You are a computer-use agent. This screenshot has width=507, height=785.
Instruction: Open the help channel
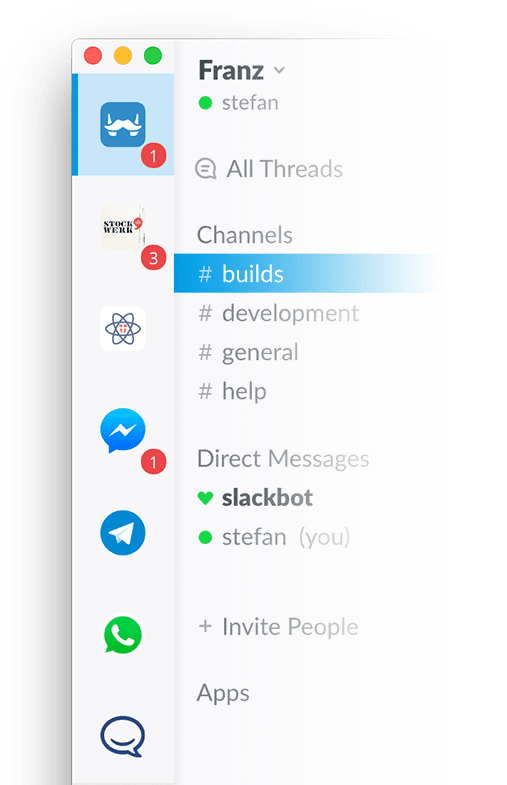click(232, 391)
